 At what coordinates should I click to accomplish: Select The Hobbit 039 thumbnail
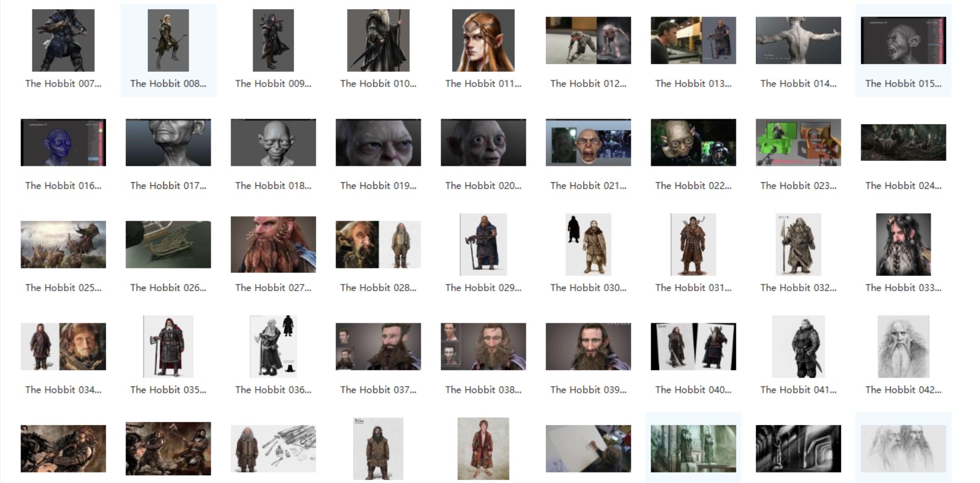[588, 347]
